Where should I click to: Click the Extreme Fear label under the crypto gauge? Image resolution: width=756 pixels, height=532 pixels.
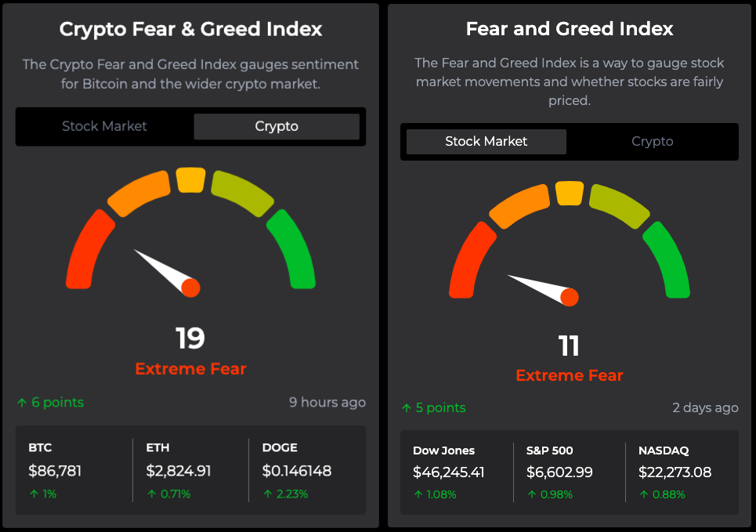[x=190, y=368]
